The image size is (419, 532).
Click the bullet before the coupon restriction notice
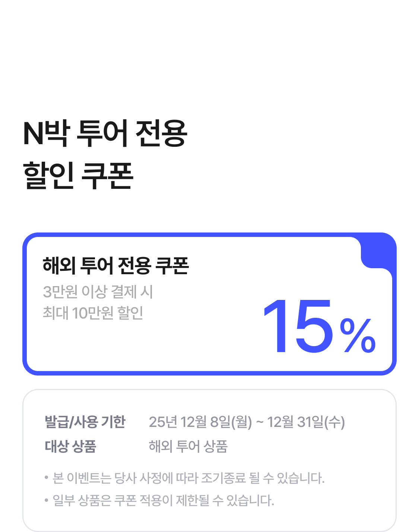pos(47,500)
